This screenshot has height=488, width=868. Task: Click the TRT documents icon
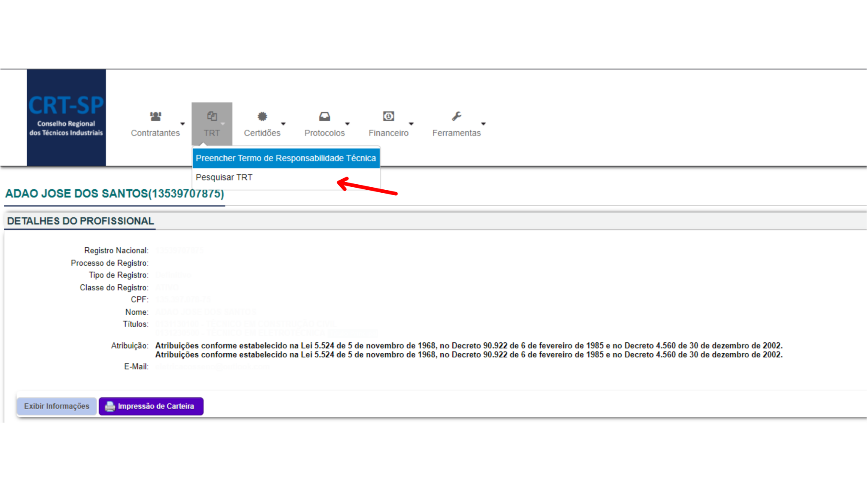[x=212, y=116]
